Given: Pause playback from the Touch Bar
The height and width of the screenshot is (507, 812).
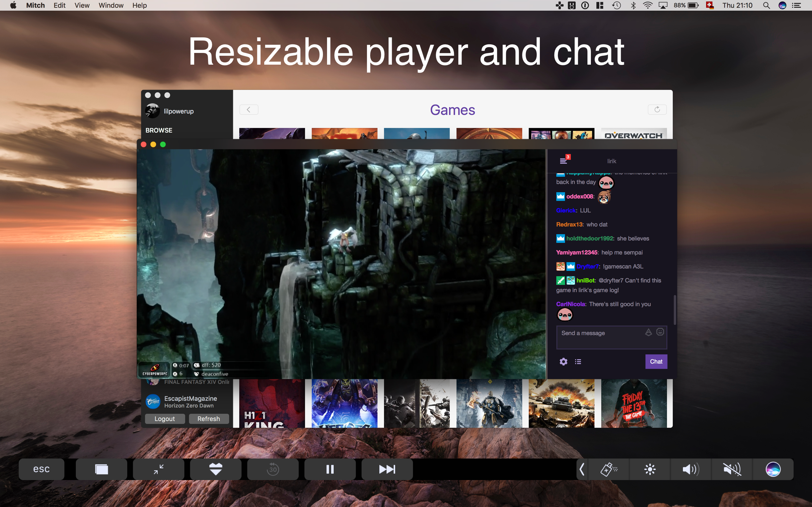Looking at the screenshot, I should [x=330, y=469].
